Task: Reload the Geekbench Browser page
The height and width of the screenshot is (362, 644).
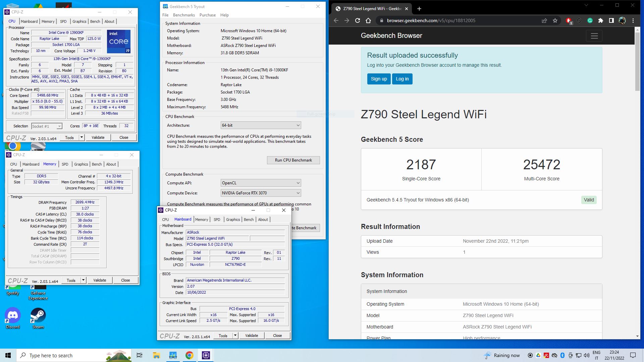Action: tap(358, 20)
